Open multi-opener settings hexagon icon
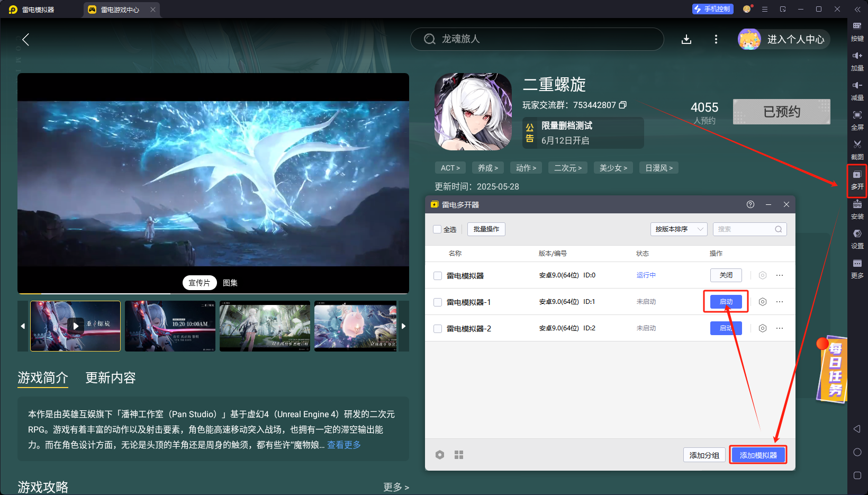The height and width of the screenshot is (495, 868). click(440, 455)
